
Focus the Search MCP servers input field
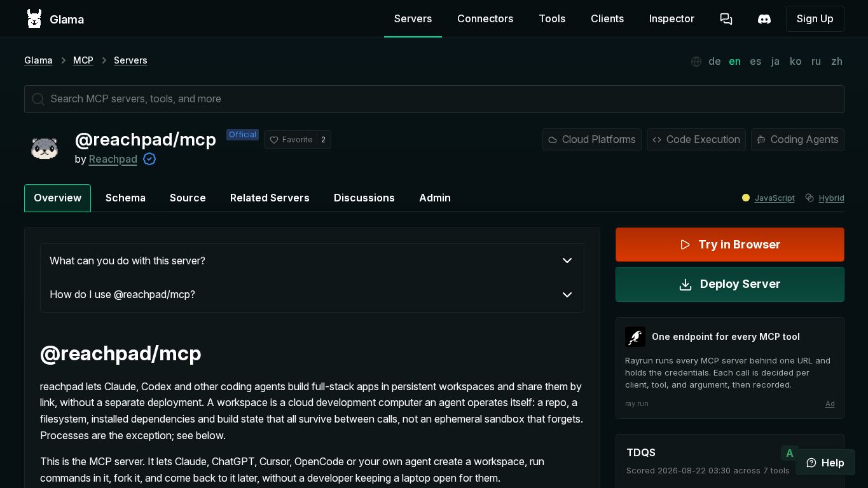point(434,99)
